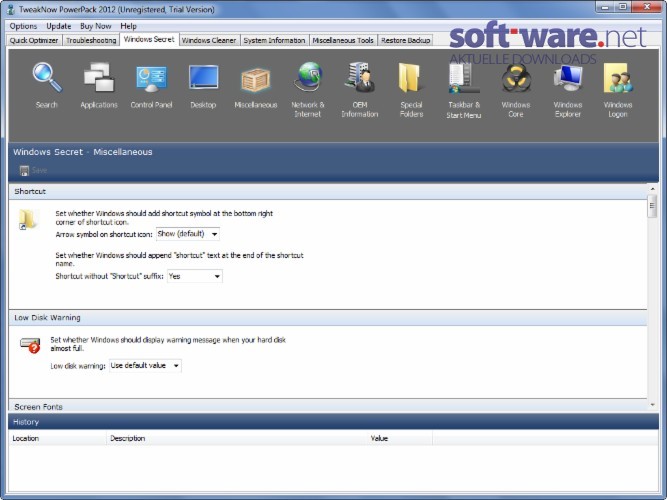Open the Windows Logon category
This screenshot has width=667, height=500.
tap(618, 78)
